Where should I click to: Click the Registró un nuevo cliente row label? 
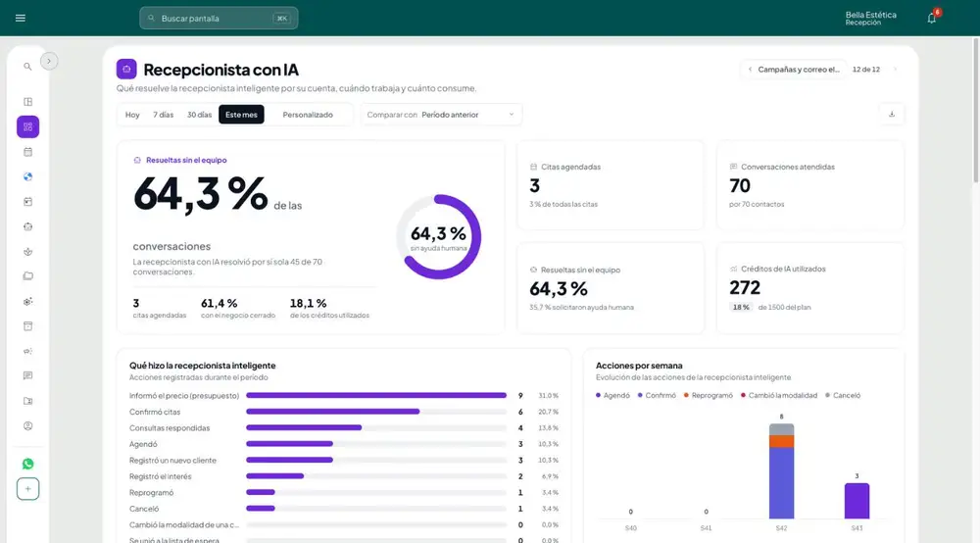click(172, 461)
